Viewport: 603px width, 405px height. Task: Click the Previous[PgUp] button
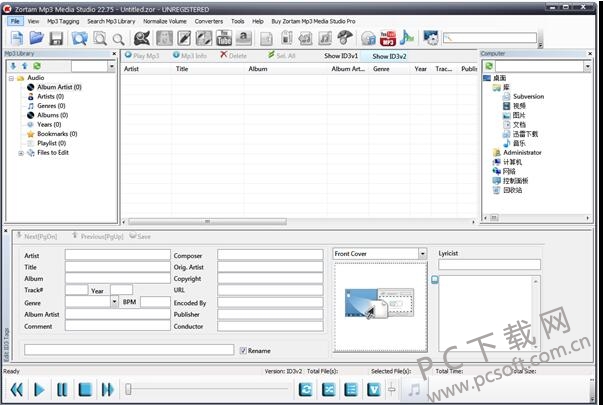(x=98, y=236)
